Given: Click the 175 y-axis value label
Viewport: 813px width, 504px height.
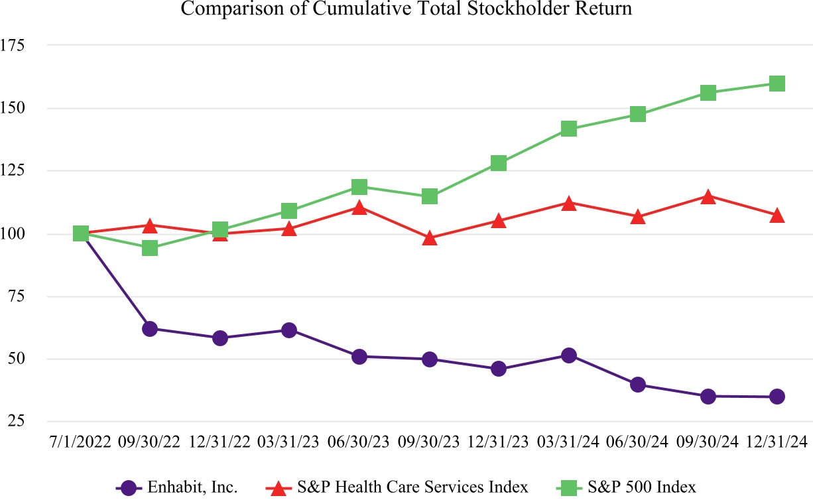Looking at the screenshot, I should [x=31, y=45].
